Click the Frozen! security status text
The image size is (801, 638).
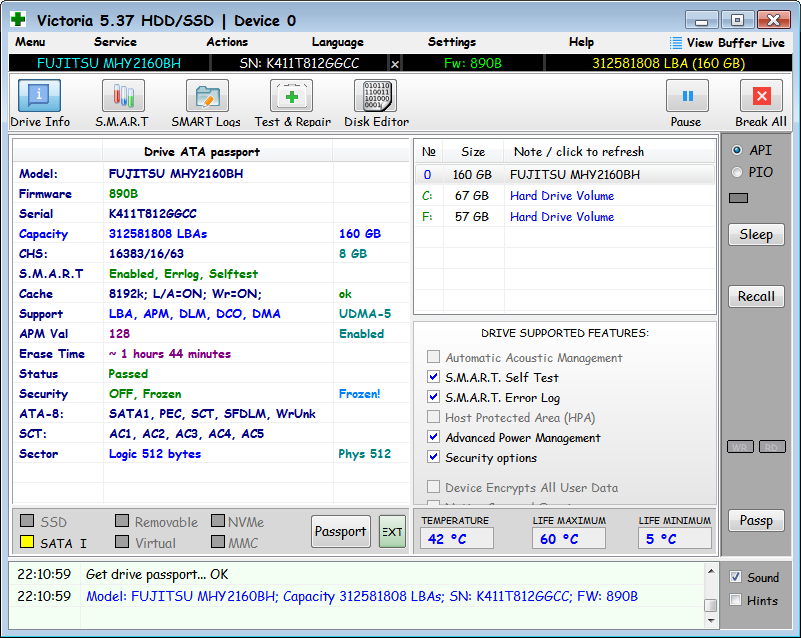360,394
